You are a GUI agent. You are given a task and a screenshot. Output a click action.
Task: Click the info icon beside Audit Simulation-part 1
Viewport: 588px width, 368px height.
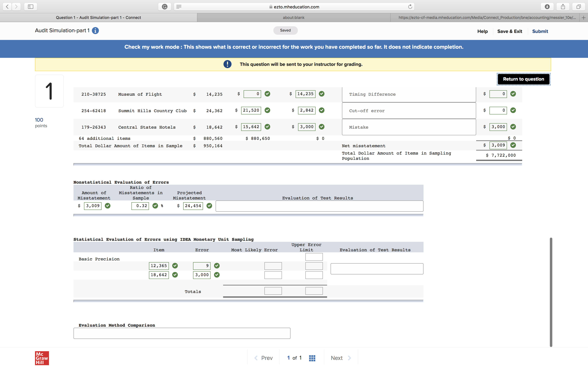95,31
